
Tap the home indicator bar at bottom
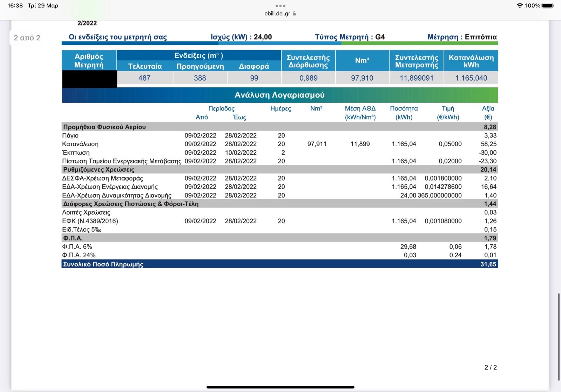[280, 387]
